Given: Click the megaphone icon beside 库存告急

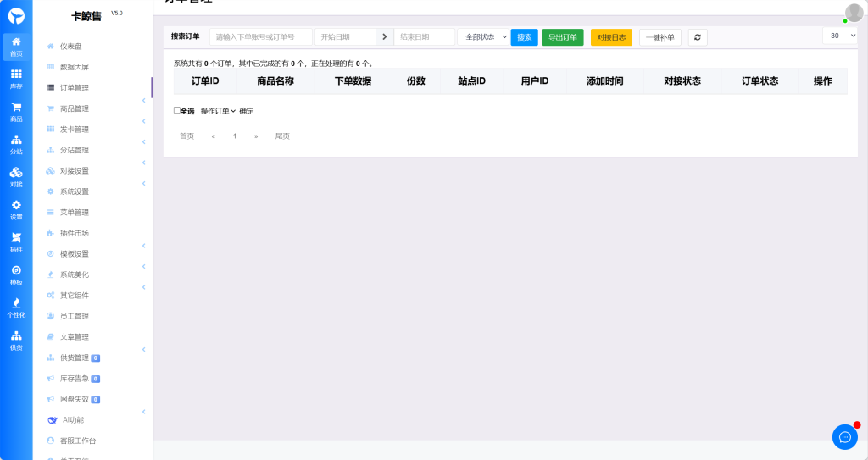Looking at the screenshot, I should point(50,379).
